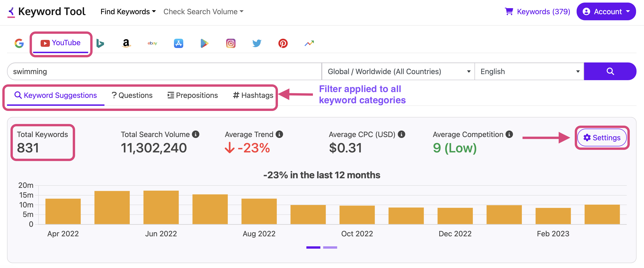The image size is (644, 268).
Task: Click the Average Competition info tooltip
Action: (x=509, y=134)
